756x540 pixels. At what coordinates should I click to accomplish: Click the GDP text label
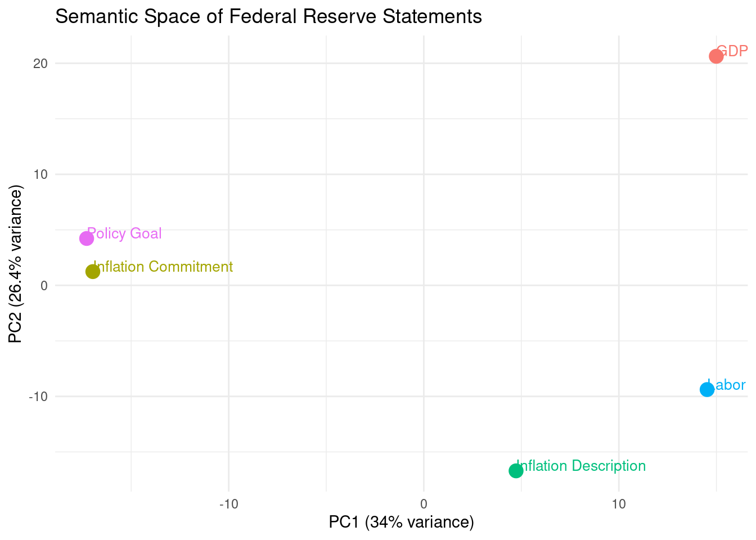[x=732, y=51]
